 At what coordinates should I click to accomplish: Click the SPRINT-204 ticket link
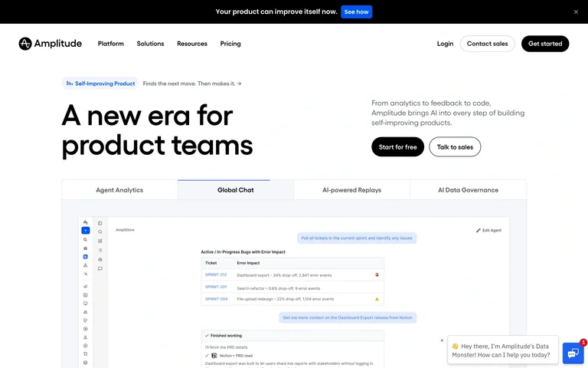(x=217, y=299)
